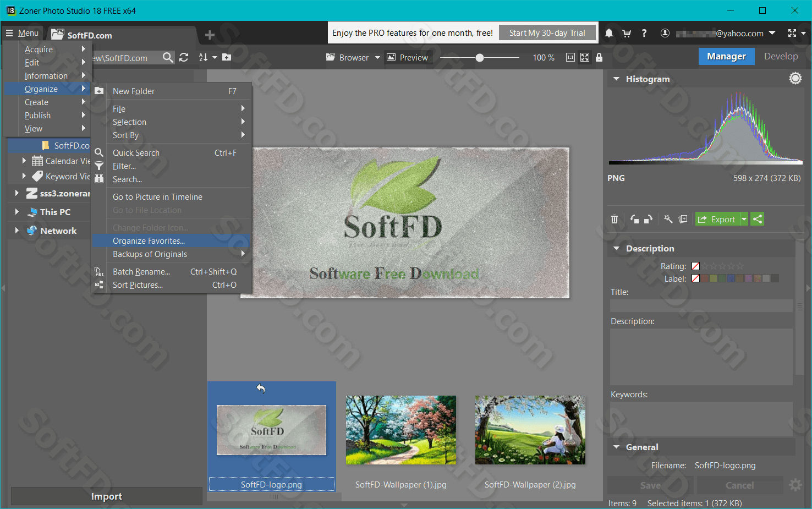Collapse the Description panel

(x=616, y=248)
